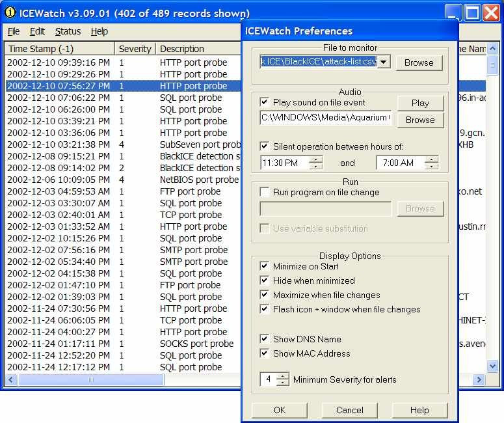504x423 pixels.
Task: Select the SubSeven port probe row
Action: [123, 144]
